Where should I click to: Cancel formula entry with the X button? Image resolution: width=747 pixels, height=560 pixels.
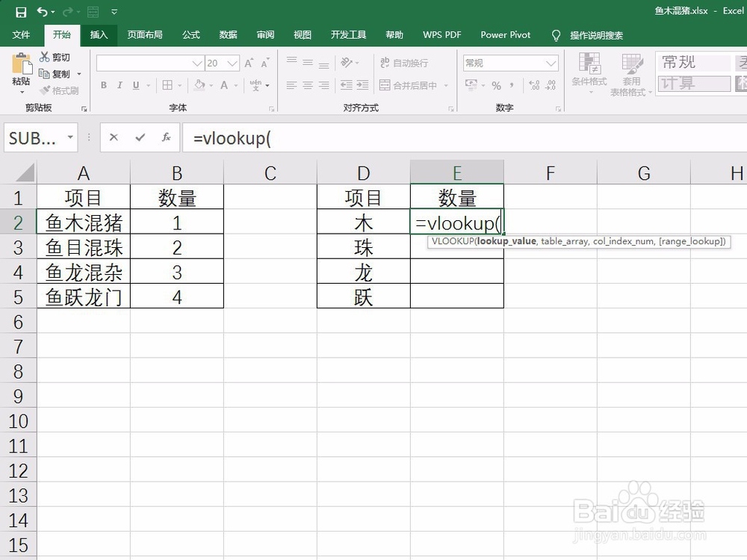coord(113,137)
